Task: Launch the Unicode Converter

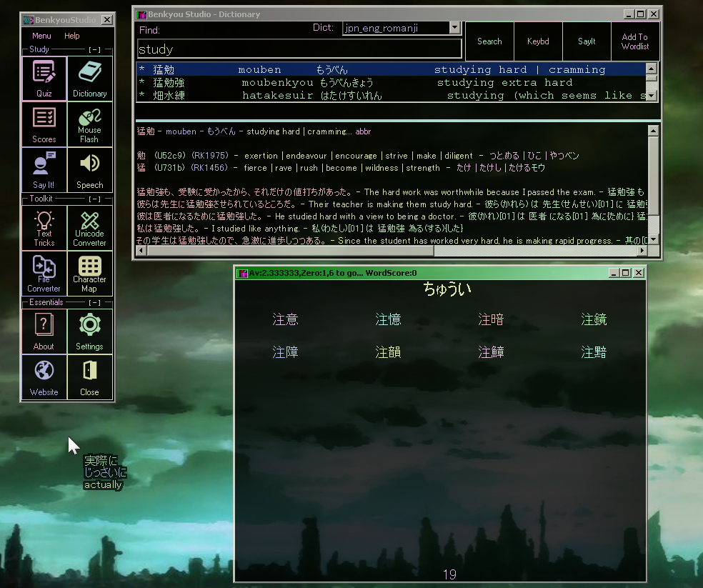Action: (89, 228)
